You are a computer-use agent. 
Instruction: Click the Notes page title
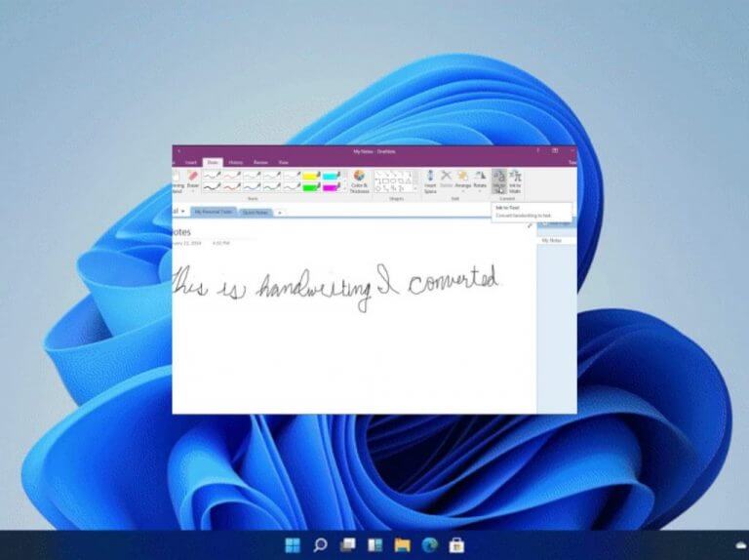[181, 232]
